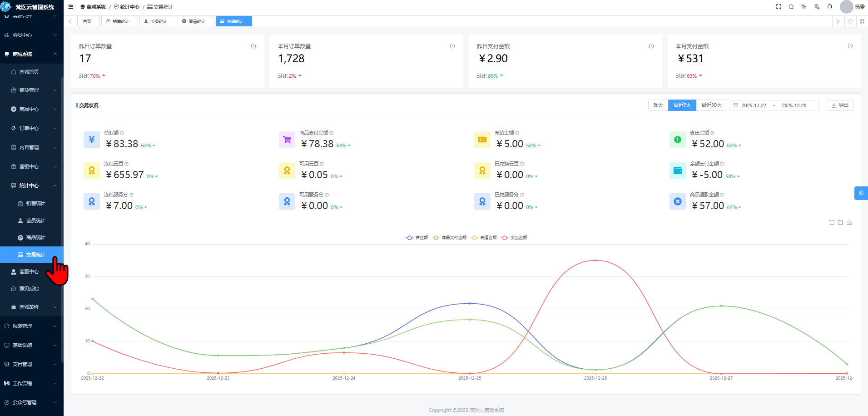Select the 最近30天 range button
Image resolution: width=868 pixels, height=416 pixels.
(711, 105)
